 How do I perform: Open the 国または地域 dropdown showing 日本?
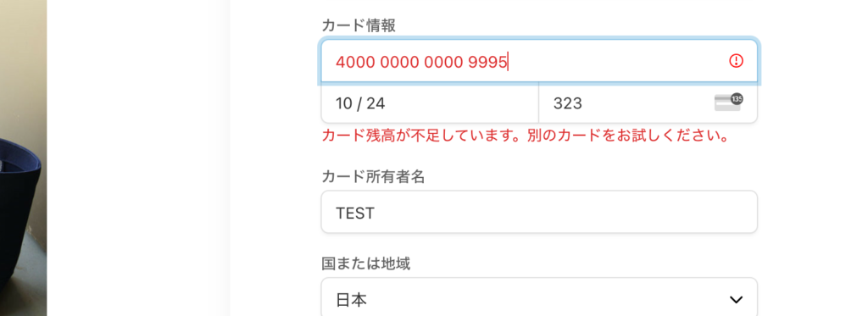coord(539,297)
